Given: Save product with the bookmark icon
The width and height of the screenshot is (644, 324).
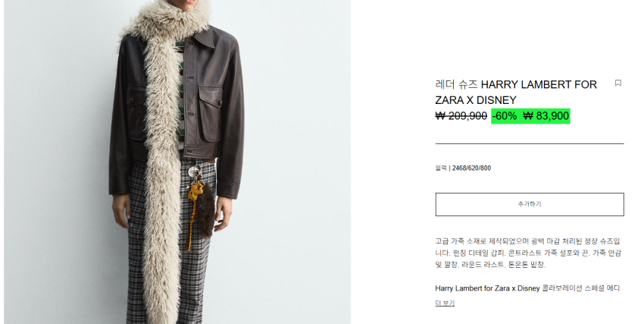Looking at the screenshot, I should tap(617, 83).
